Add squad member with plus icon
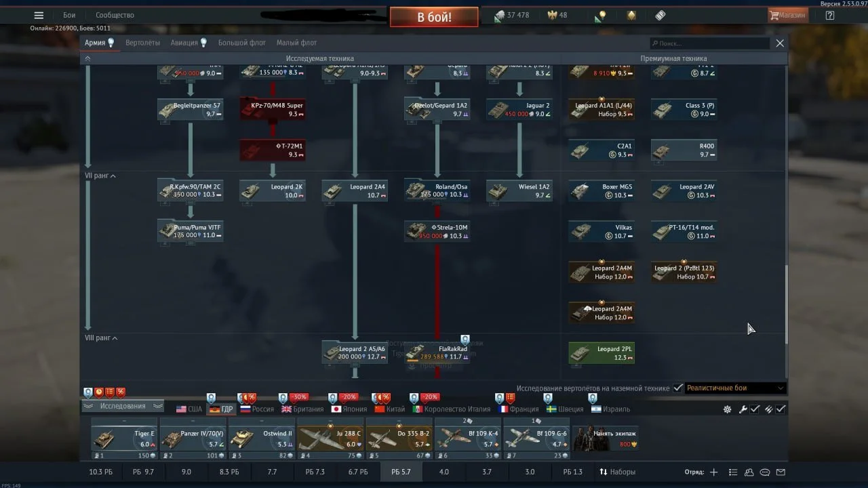Image resolution: width=868 pixels, height=488 pixels. coord(713,472)
